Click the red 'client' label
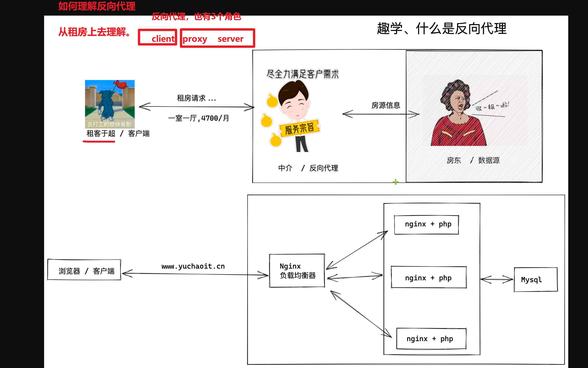This screenshot has width=588, height=368. (x=163, y=39)
